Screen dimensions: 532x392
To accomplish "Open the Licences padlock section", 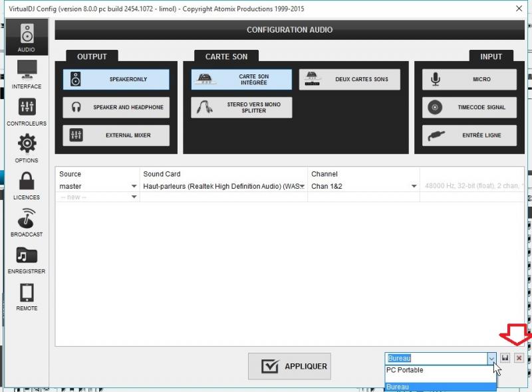I will point(27,185).
